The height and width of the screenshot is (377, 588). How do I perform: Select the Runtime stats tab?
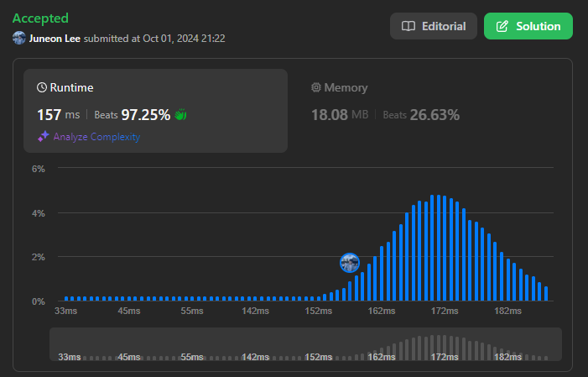tap(156, 111)
